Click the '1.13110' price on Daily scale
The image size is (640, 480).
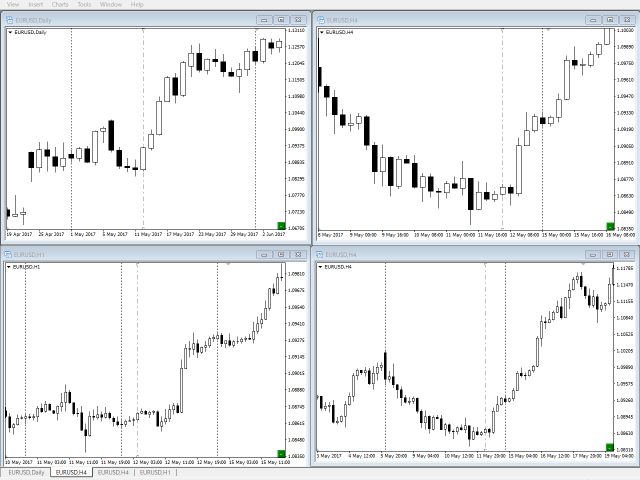pyautogui.click(x=296, y=30)
